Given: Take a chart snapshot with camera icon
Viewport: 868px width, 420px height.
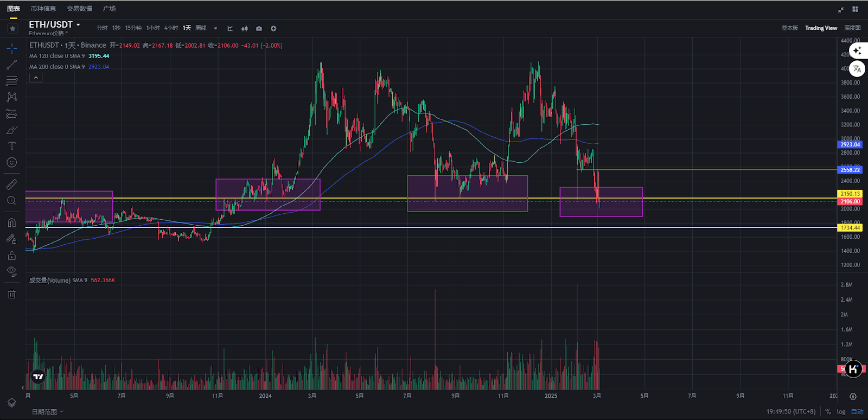Looking at the screenshot, I should click(259, 28).
